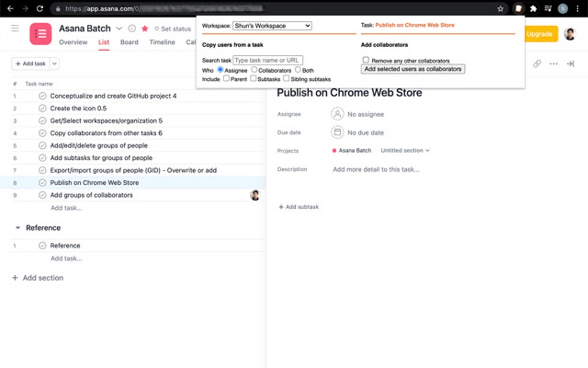
Task: Open the sidebar with the hamburger icon
Action: [x=14, y=28]
